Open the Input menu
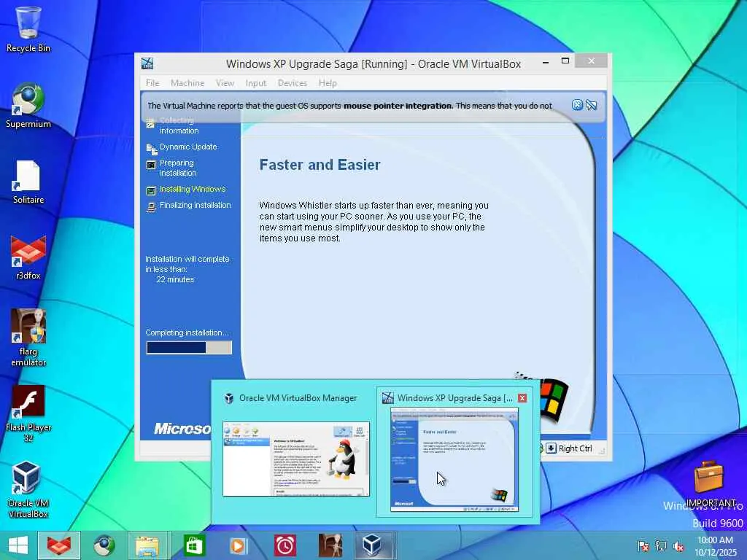Screen dimensions: 747x560 point(256,83)
